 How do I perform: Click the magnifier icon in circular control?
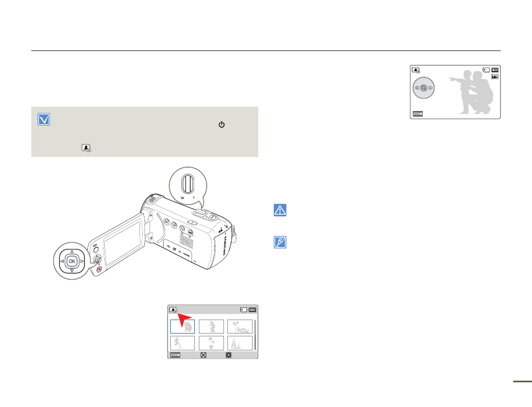coord(423,88)
